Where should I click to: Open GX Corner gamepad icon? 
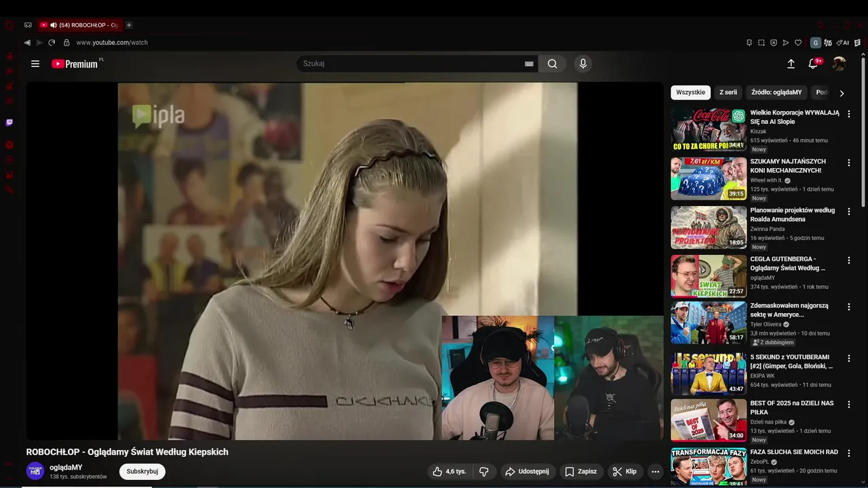[x=28, y=25]
